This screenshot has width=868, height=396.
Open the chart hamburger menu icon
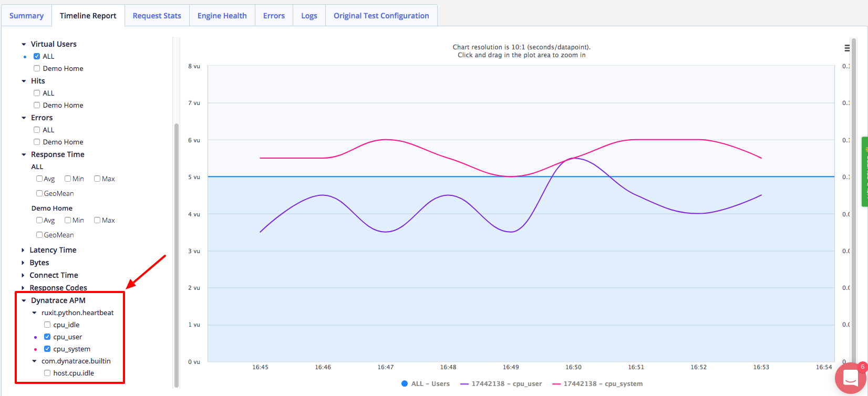[847, 48]
